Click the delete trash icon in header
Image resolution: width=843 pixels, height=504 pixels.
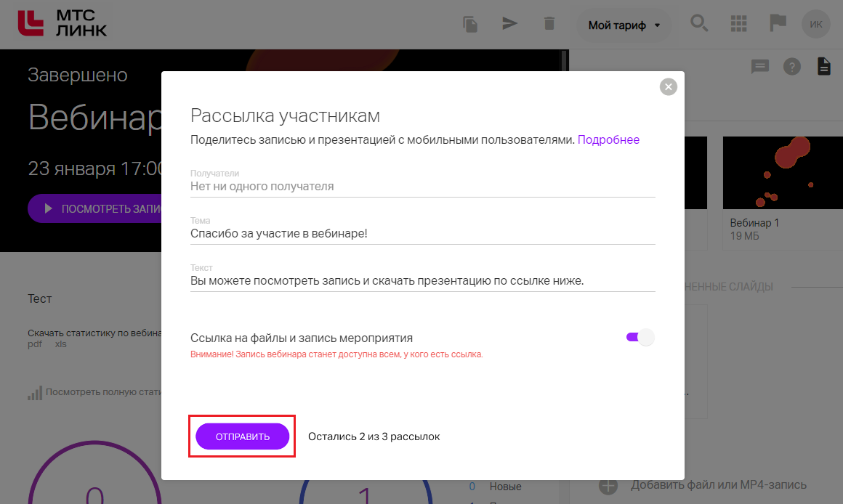[549, 24]
